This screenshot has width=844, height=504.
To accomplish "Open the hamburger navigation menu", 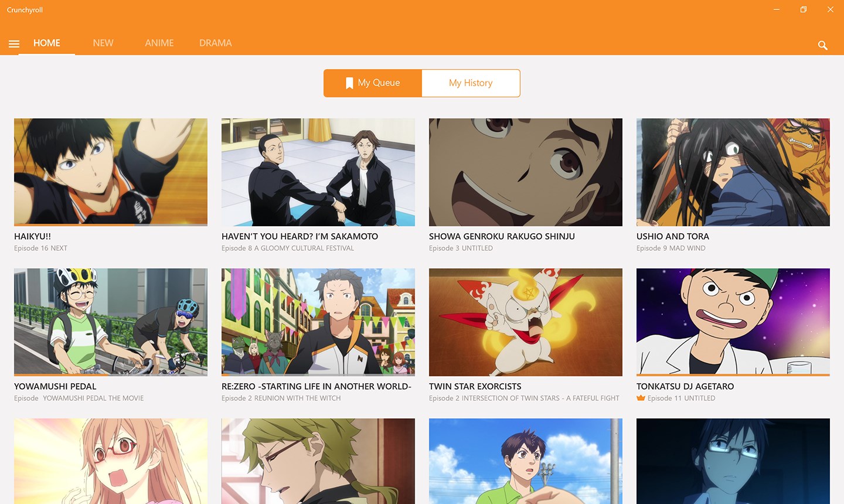I will [14, 44].
